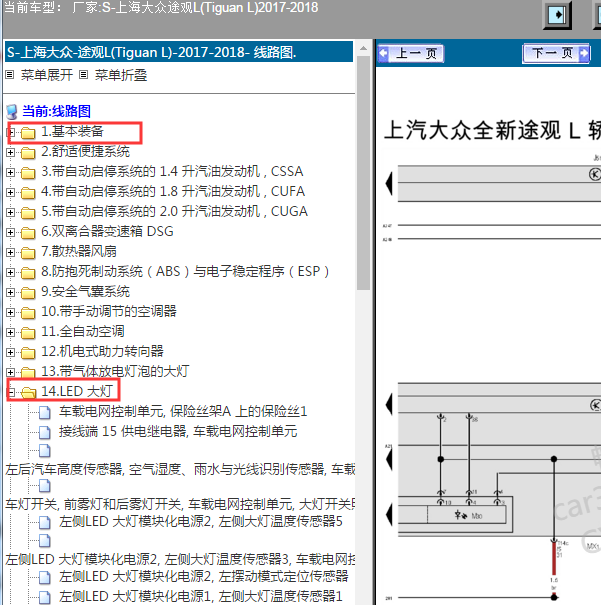Open 左侧LED 大灯模块化电源2, 左摆动模式定位传感器
601x605 pixels.
(203, 577)
